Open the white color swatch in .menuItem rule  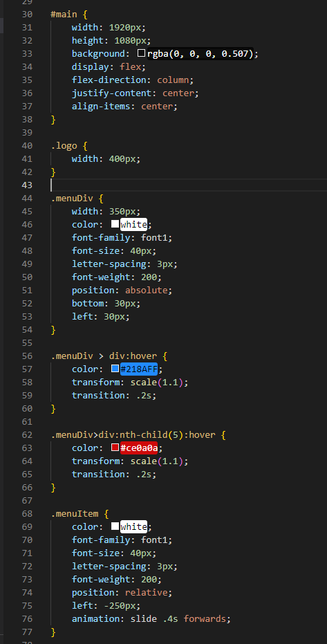pos(115,526)
